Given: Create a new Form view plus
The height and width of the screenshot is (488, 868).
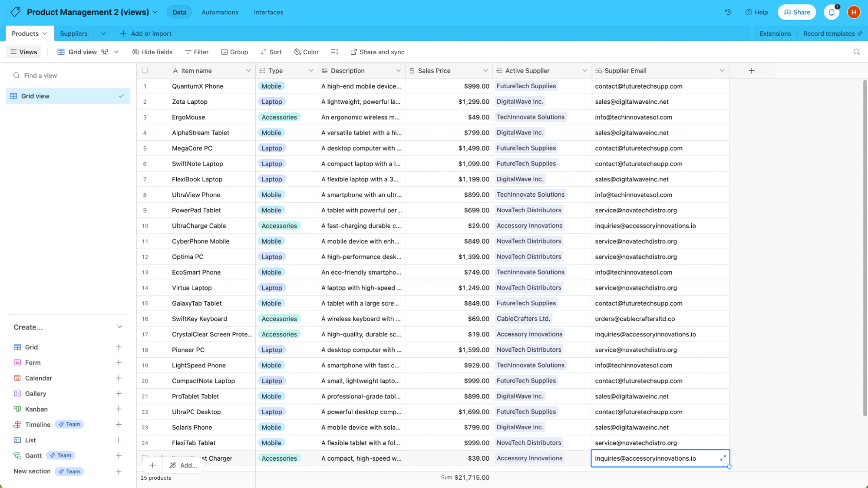Looking at the screenshot, I should tap(119, 363).
